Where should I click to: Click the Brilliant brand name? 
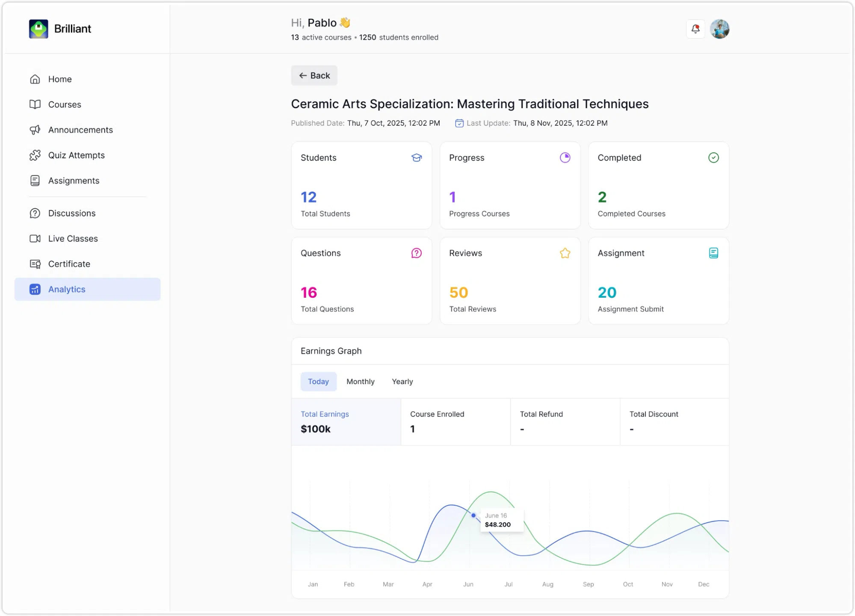click(73, 29)
